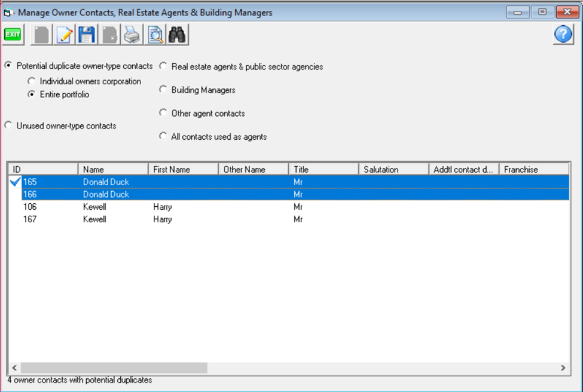Click the application icon in title bar

coord(8,13)
